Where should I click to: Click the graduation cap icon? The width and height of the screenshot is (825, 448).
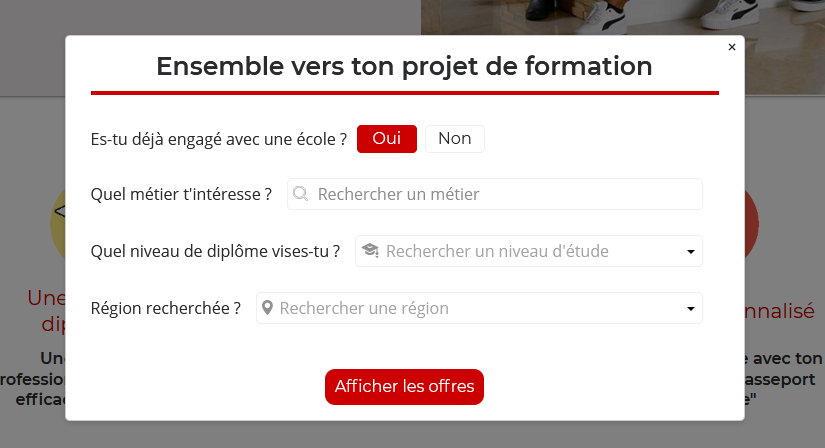pos(369,251)
